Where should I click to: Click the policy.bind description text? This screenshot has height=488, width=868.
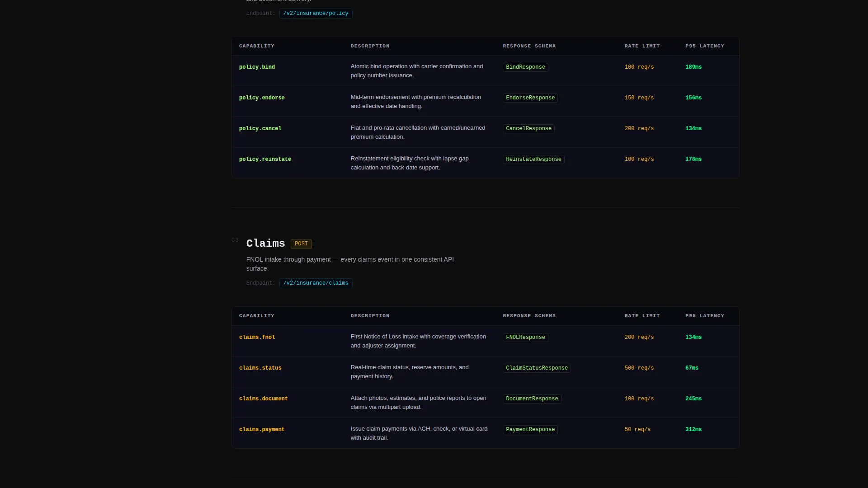417,71
